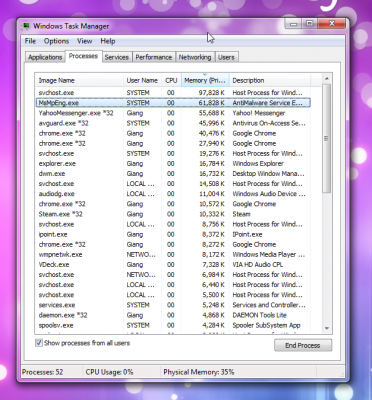The image size is (372, 400).
Task: Select chrome.exe using 8,272 K memory
Action: point(173,244)
